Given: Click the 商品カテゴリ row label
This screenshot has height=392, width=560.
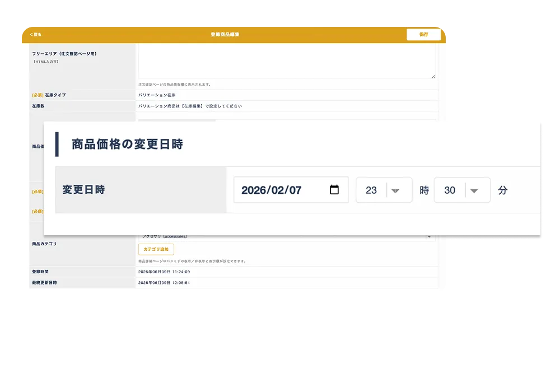Looking at the screenshot, I should 44,244.
